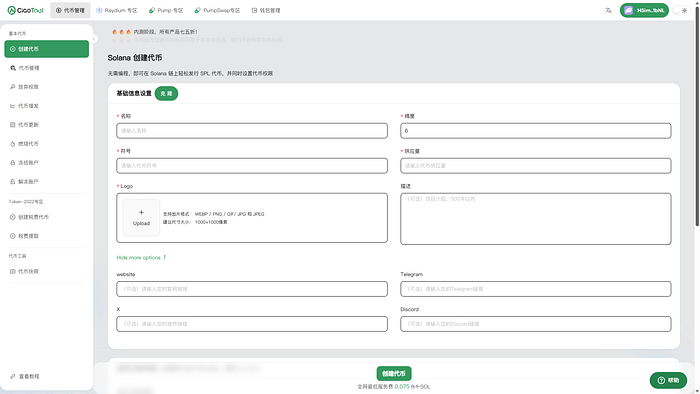Switch to the Pump 专区 tab

pos(166,10)
